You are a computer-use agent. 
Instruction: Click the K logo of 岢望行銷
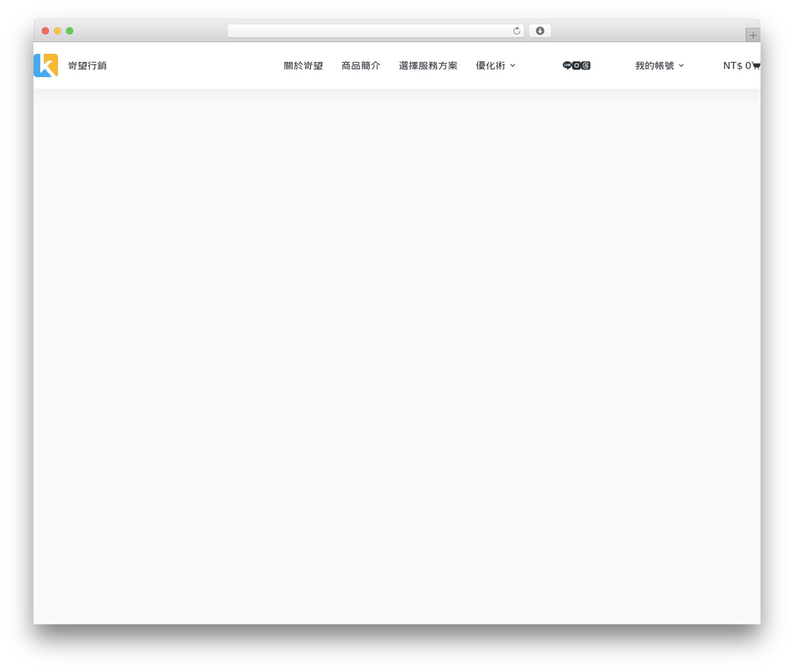click(46, 65)
